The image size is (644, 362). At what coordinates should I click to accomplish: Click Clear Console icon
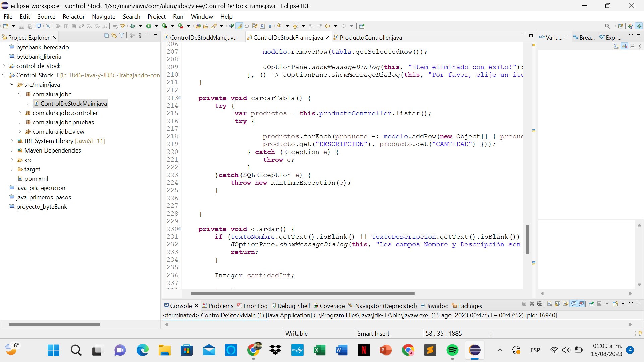pyautogui.click(x=550, y=304)
